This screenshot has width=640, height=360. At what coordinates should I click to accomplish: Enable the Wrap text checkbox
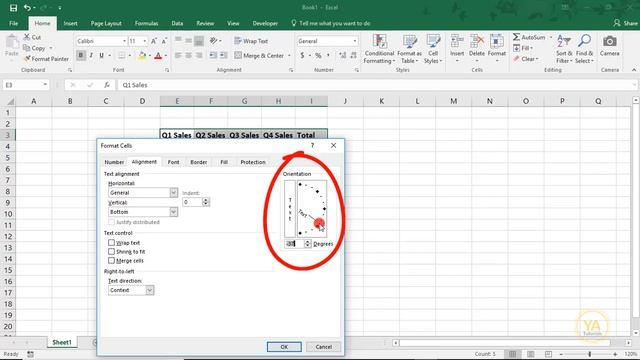pyautogui.click(x=111, y=242)
